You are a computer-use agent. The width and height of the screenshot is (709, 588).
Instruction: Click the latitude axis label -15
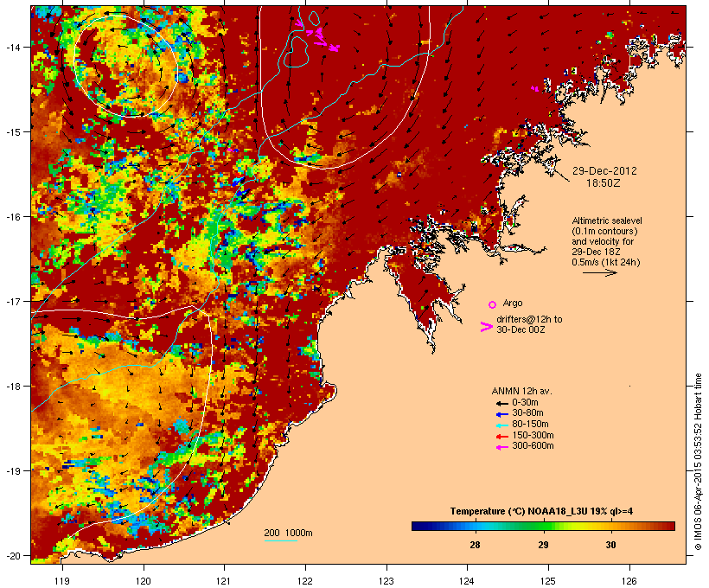[13, 132]
